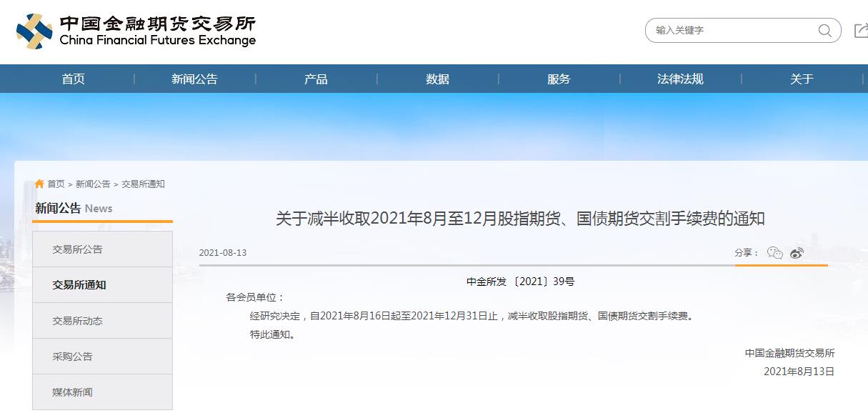Select 媒体新闻 in sidebar
868x413 pixels.
coord(102,392)
